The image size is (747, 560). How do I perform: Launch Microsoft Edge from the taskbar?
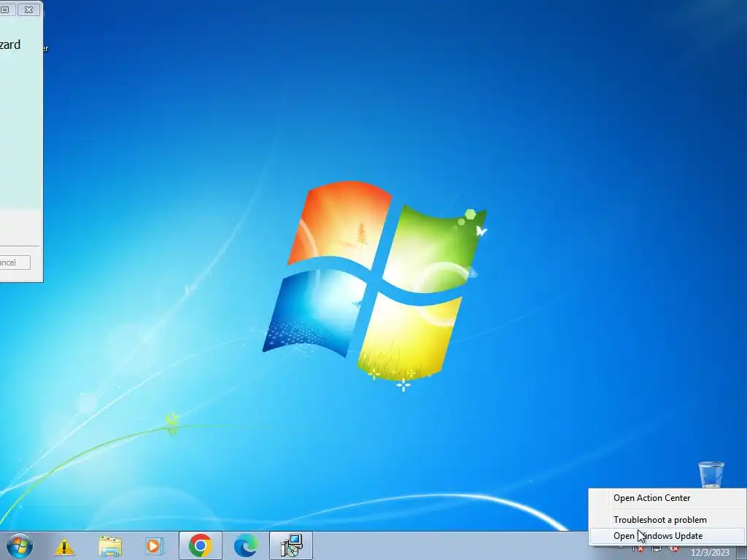click(x=246, y=545)
